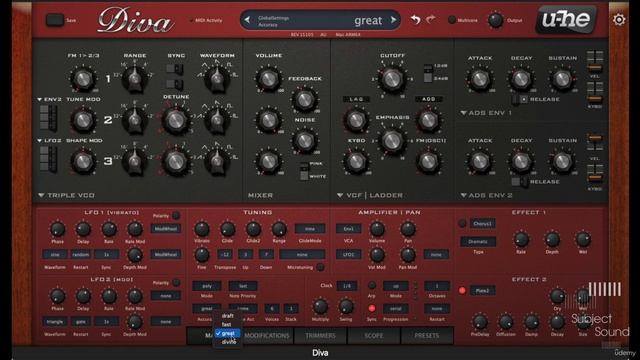
Task: Go to next preset with right arrow
Action: click(x=393, y=20)
